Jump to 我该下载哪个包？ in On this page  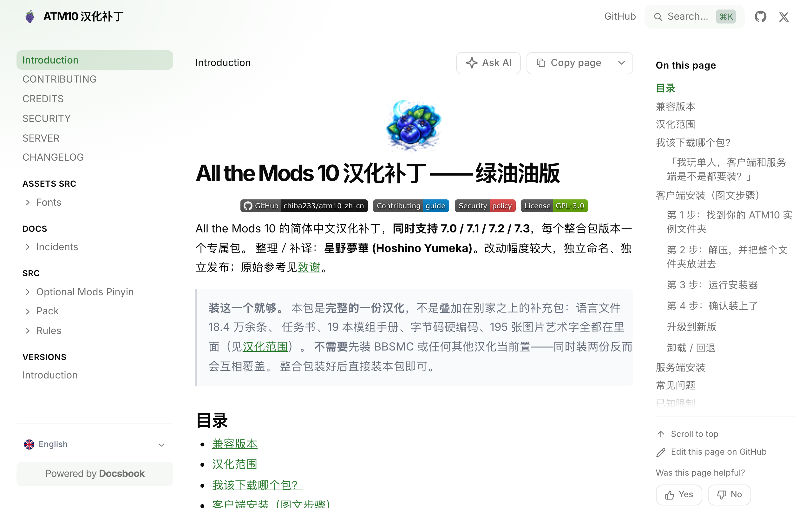coord(693,143)
